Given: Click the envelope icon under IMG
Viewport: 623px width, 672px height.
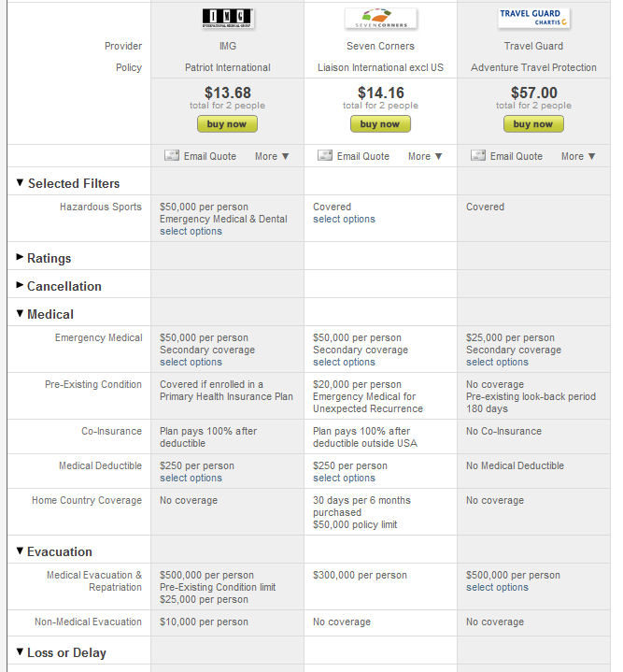Looking at the screenshot, I should click(172, 155).
